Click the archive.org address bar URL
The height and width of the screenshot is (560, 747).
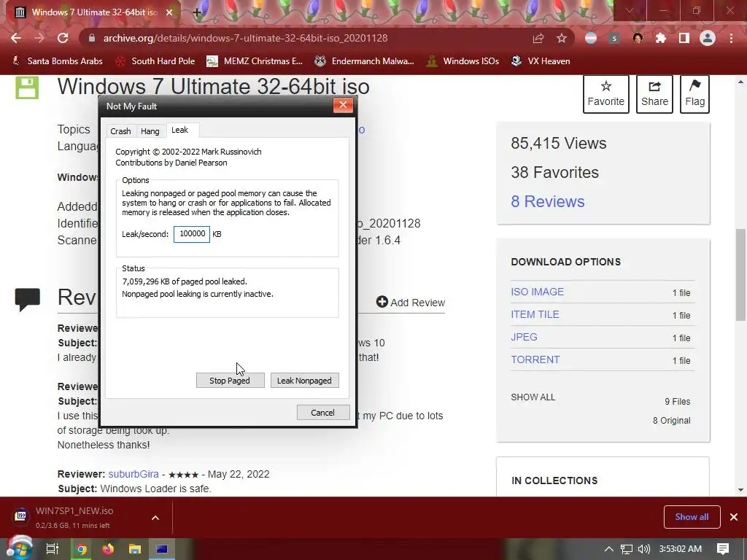(x=245, y=38)
